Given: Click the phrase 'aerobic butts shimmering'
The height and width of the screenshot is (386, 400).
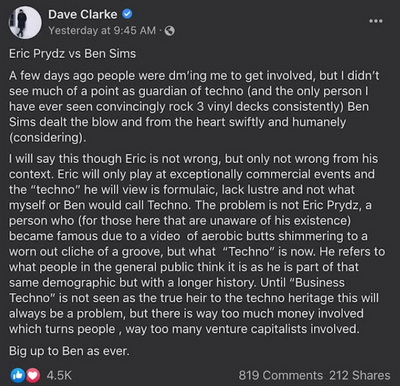Looking at the screenshot, I should pyautogui.click(x=272, y=236).
